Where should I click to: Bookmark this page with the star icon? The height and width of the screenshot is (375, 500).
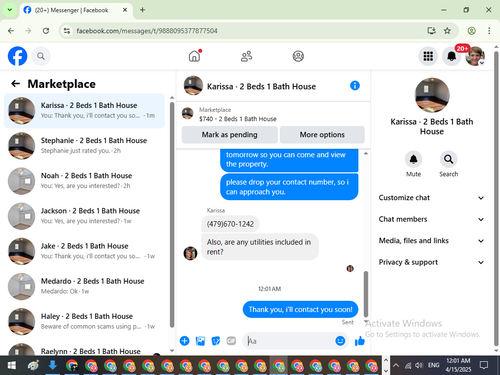[447, 31]
